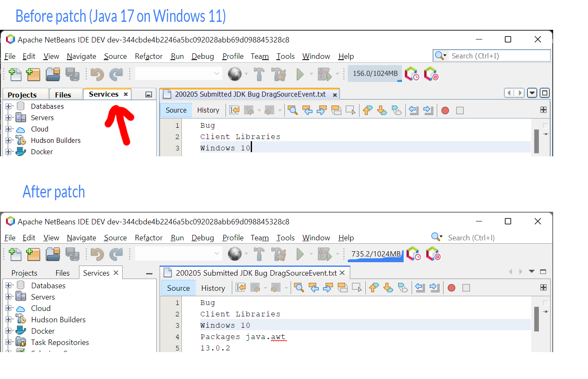Close DragSourceEvent.txt tab in bottom window
Viewport: 588px width, 379px height.
click(342, 273)
